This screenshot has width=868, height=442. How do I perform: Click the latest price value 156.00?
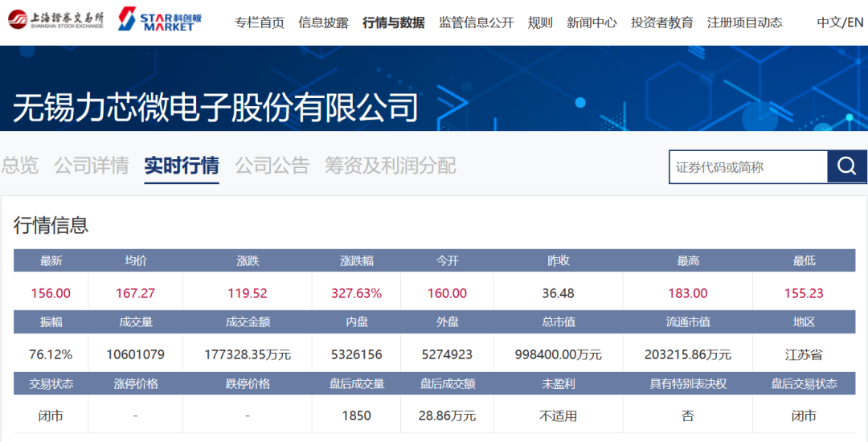(x=51, y=293)
